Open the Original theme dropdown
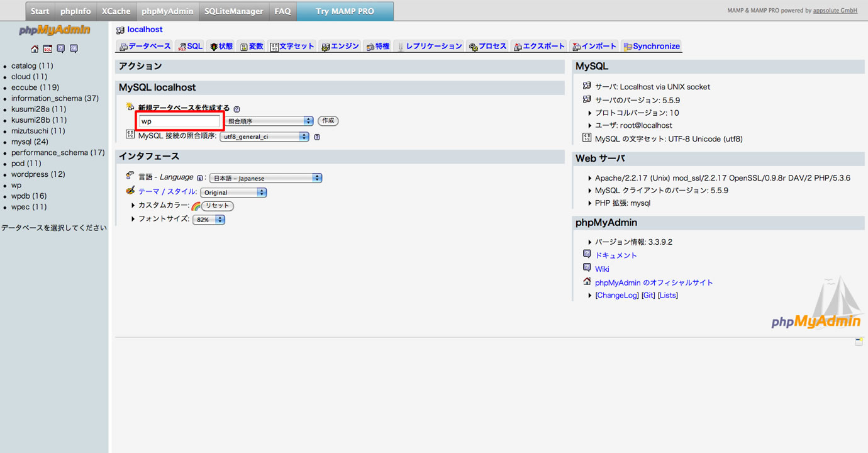This screenshot has width=868, height=453. point(233,193)
